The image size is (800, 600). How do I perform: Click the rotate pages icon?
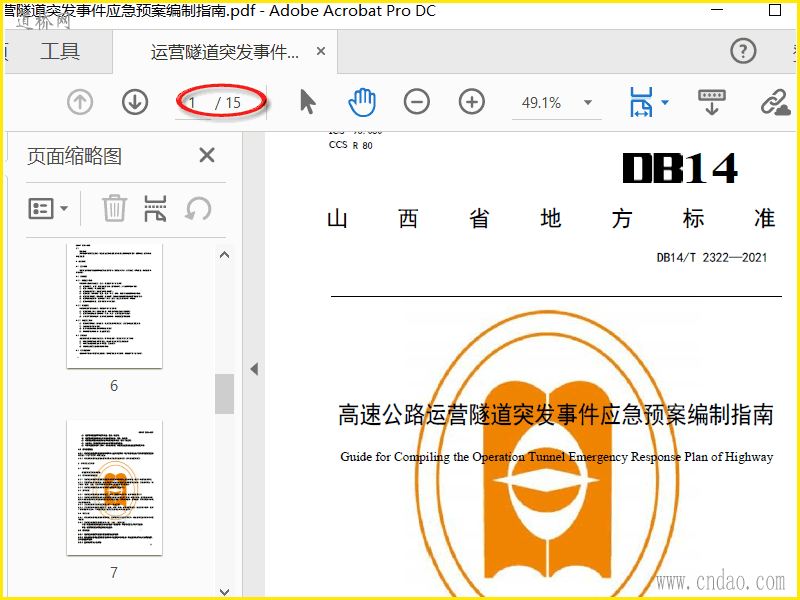coord(198,208)
